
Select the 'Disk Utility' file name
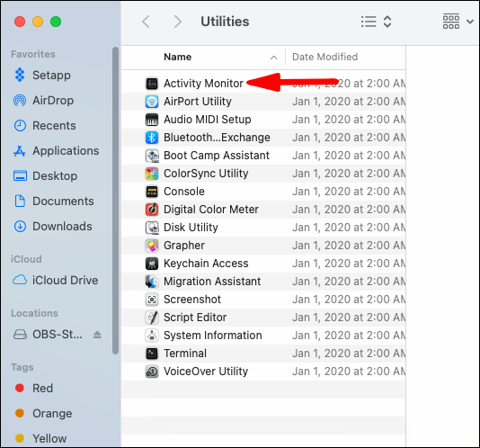point(191,228)
